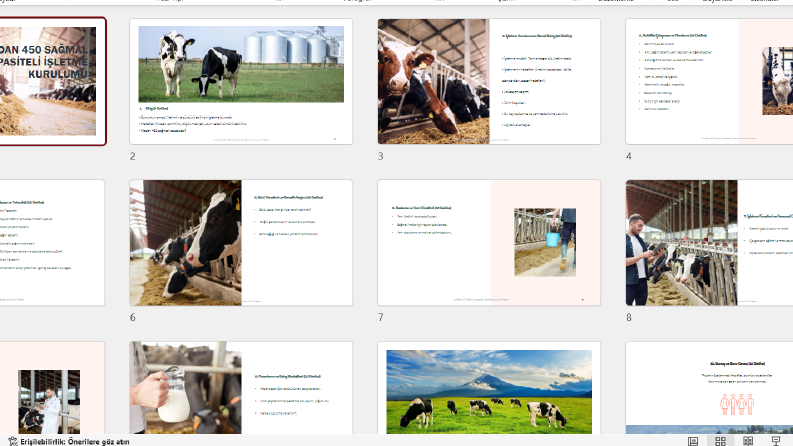Open Reading View from status bar
This screenshot has width=793, height=446.
coord(748,441)
